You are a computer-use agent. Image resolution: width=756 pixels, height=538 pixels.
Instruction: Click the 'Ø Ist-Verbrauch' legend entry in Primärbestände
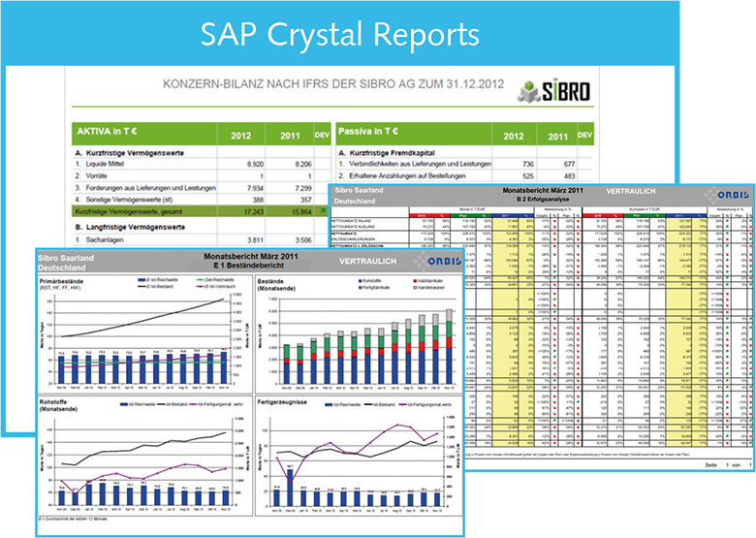(x=215, y=286)
